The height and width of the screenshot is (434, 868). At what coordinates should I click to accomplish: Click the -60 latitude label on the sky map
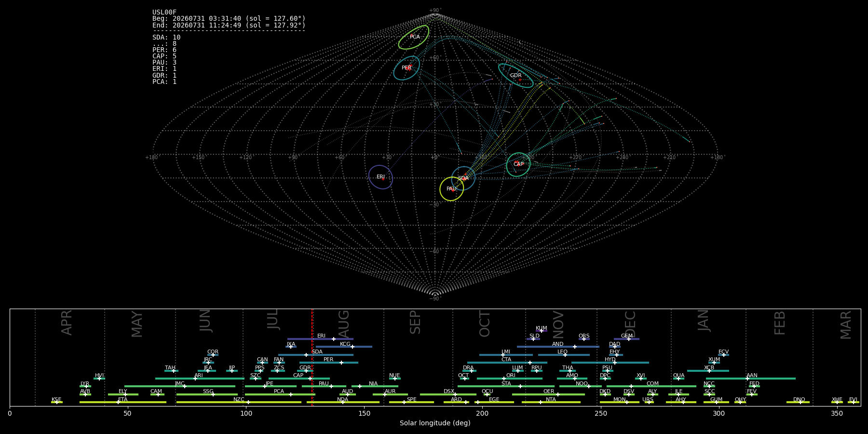(434, 252)
